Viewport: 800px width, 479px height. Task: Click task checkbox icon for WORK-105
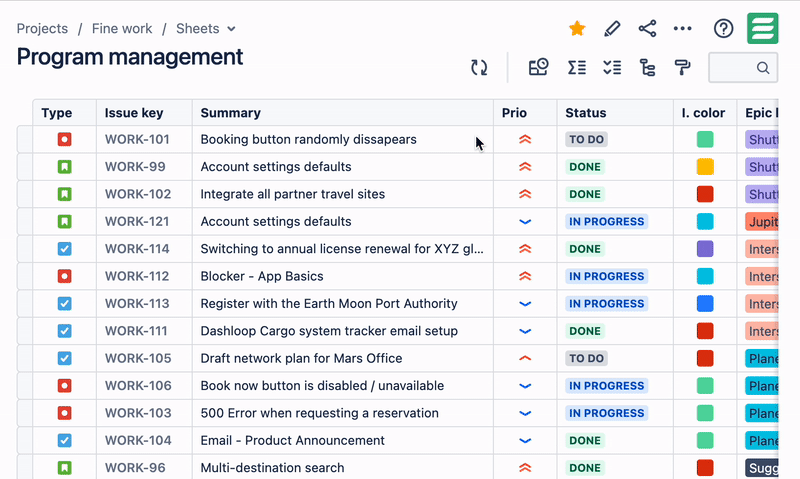point(64,358)
